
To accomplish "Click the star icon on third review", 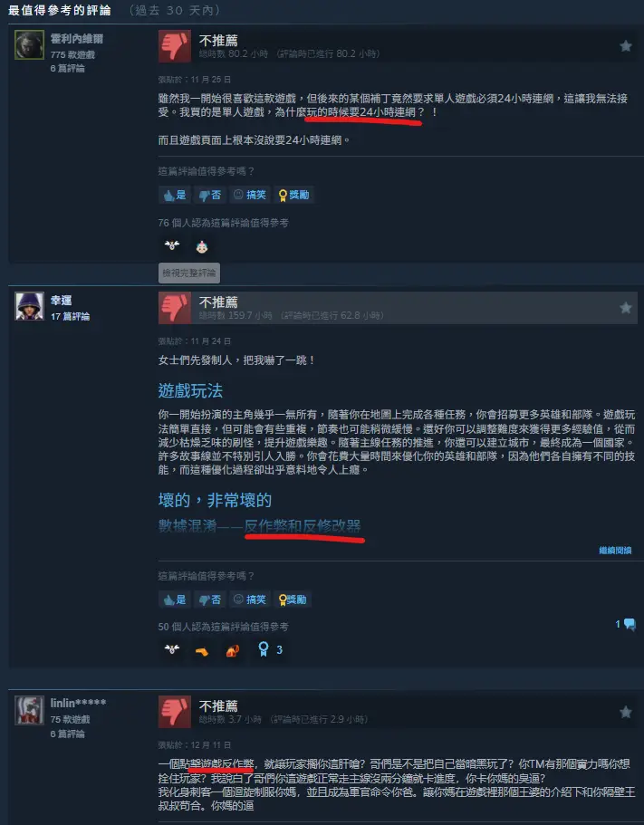I will click(x=626, y=712).
